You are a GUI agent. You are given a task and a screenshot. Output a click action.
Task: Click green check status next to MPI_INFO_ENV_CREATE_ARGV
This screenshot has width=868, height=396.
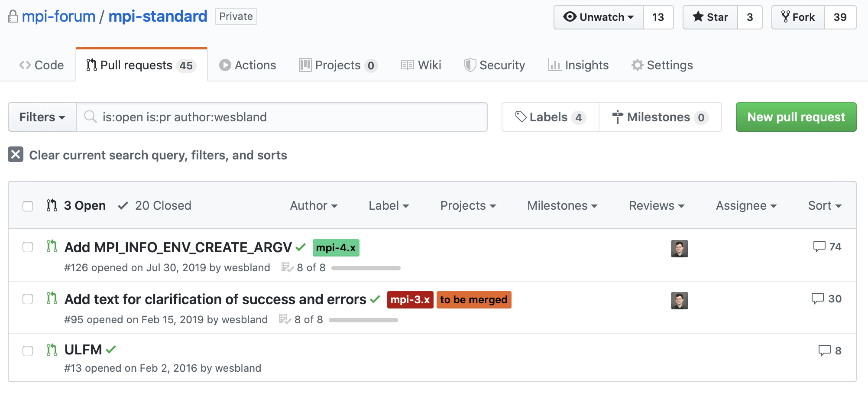301,247
